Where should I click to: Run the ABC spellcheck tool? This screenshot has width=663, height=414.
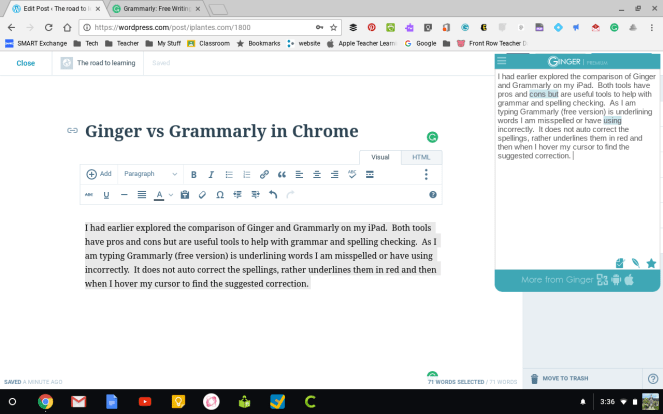tap(352, 174)
